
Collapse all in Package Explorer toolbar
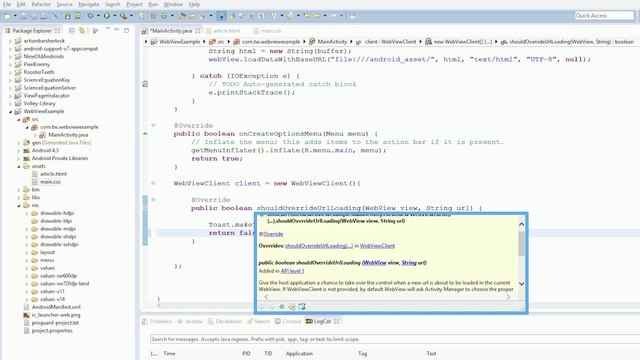[x=72, y=31]
